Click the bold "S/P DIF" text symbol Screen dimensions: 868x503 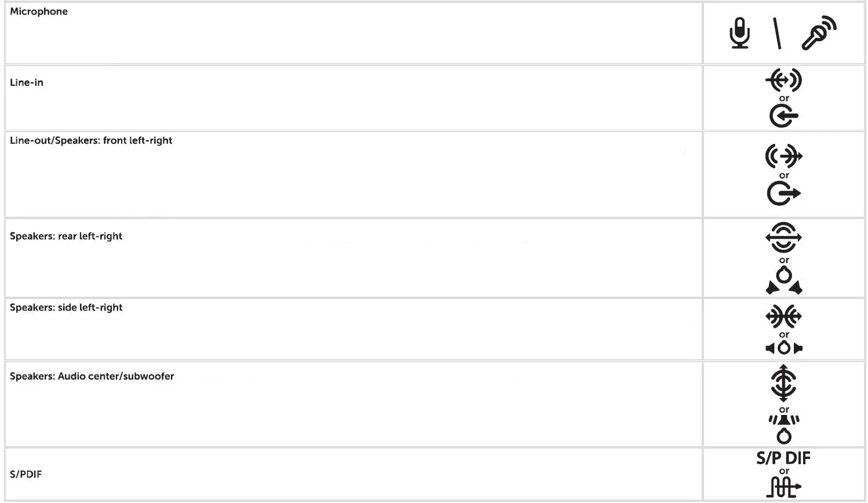point(783,458)
